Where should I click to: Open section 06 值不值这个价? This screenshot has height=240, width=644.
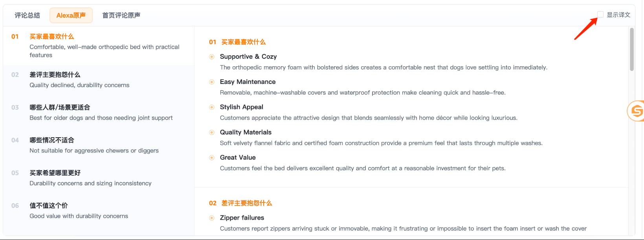99,211
